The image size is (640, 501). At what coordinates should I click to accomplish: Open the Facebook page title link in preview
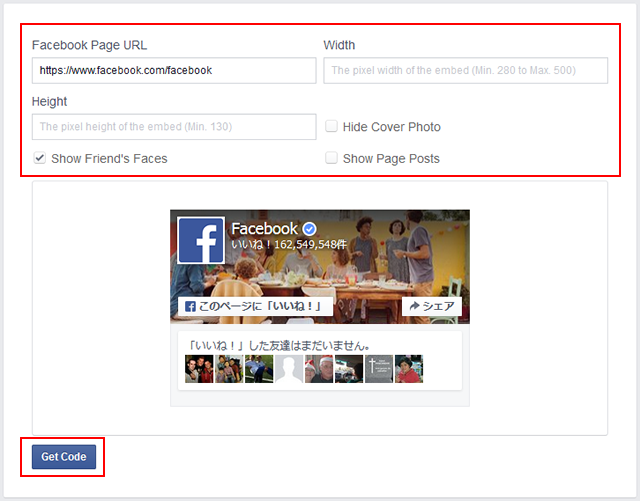[x=264, y=229]
